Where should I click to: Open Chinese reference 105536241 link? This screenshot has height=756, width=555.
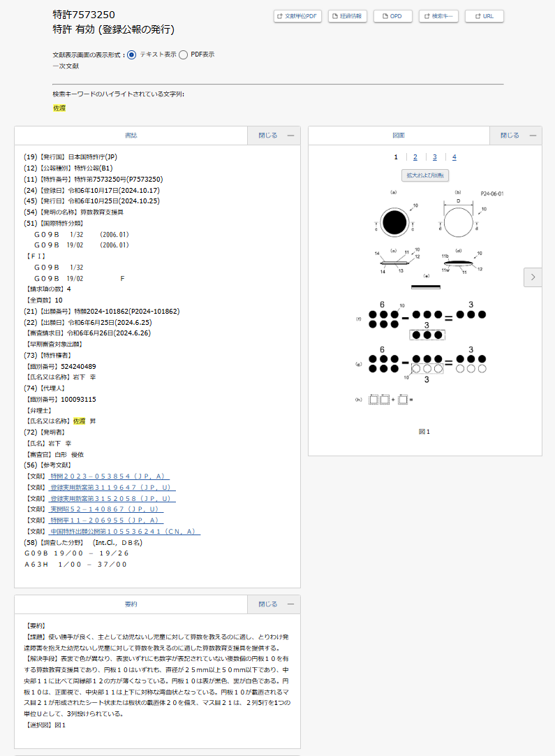click(125, 532)
